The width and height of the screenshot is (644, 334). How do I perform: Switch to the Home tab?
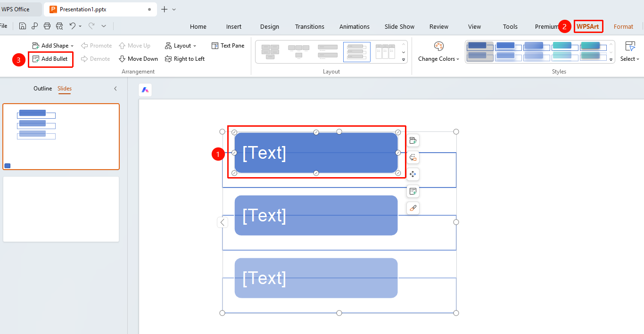pos(198,27)
